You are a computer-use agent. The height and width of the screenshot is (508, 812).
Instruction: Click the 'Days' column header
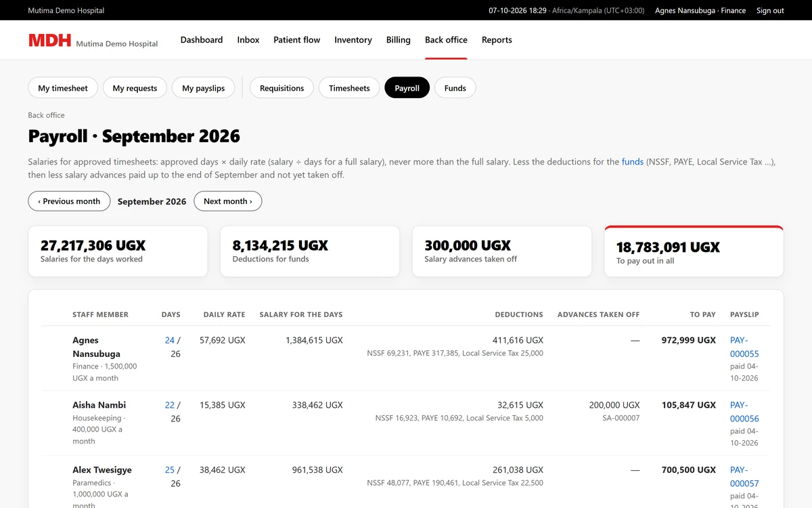pos(171,314)
